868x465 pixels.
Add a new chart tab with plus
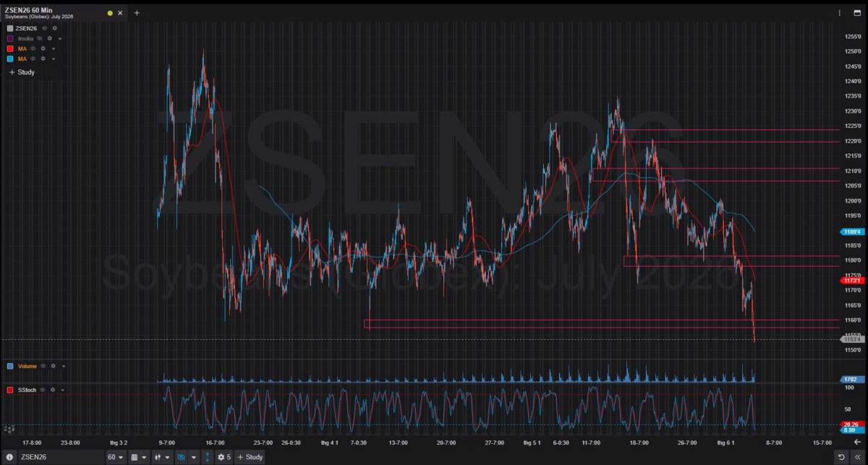(x=137, y=13)
